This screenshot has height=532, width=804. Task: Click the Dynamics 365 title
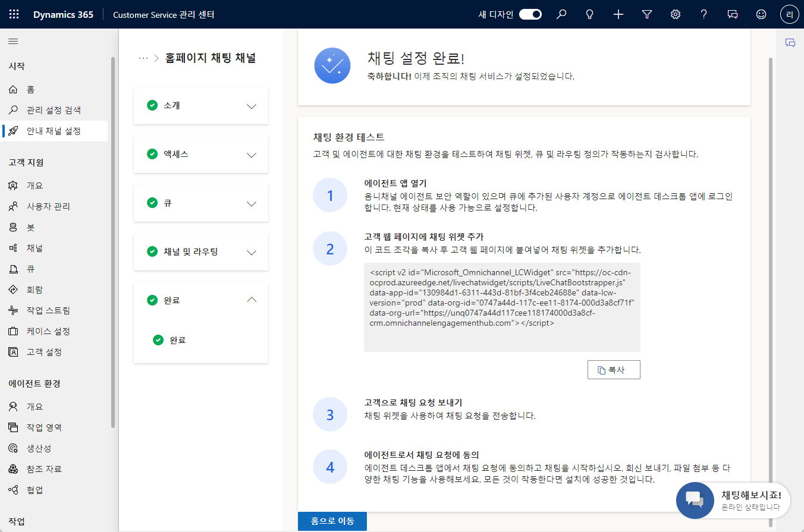(x=63, y=14)
